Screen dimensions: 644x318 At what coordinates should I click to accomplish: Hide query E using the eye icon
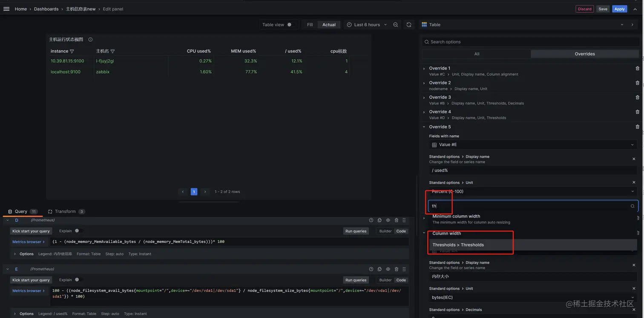pyautogui.click(x=388, y=269)
